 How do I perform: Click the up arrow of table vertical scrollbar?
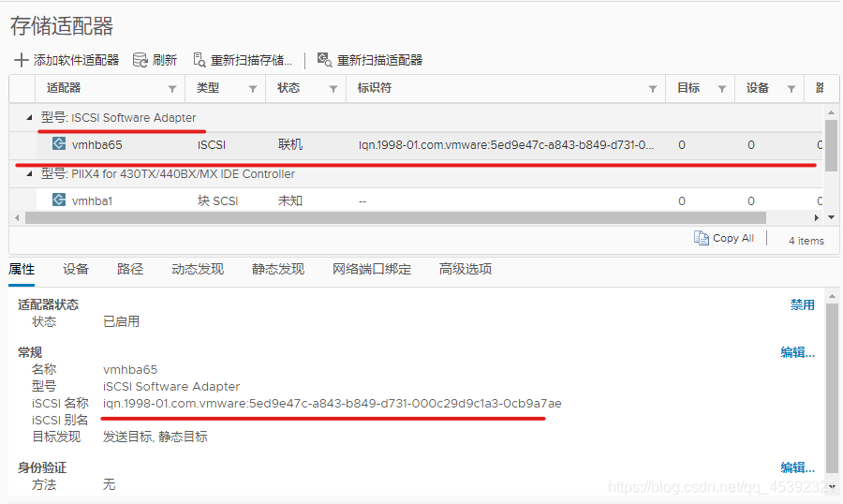pyautogui.click(x=831, y=112)
